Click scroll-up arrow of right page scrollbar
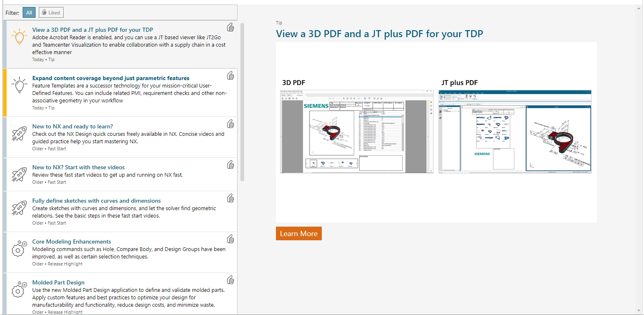Screen dimensions: 644x315 click(639, 8)
